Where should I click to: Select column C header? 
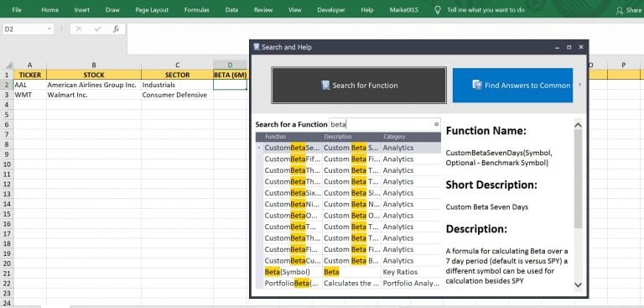tap(177, 65)
